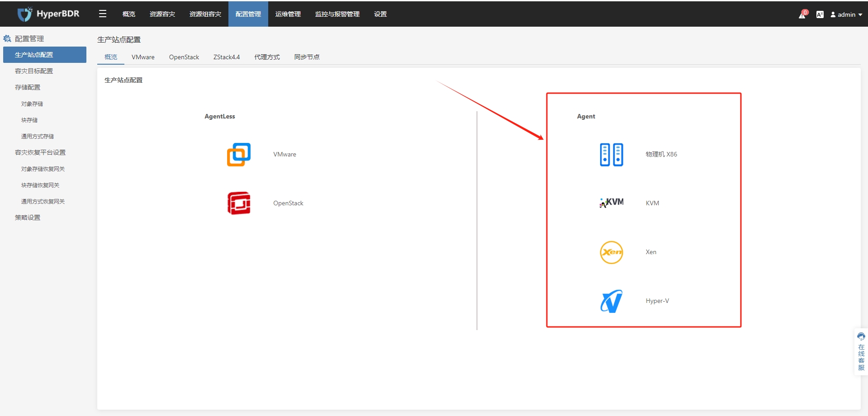
Task: Click the Agent heading
Action: 586,117
